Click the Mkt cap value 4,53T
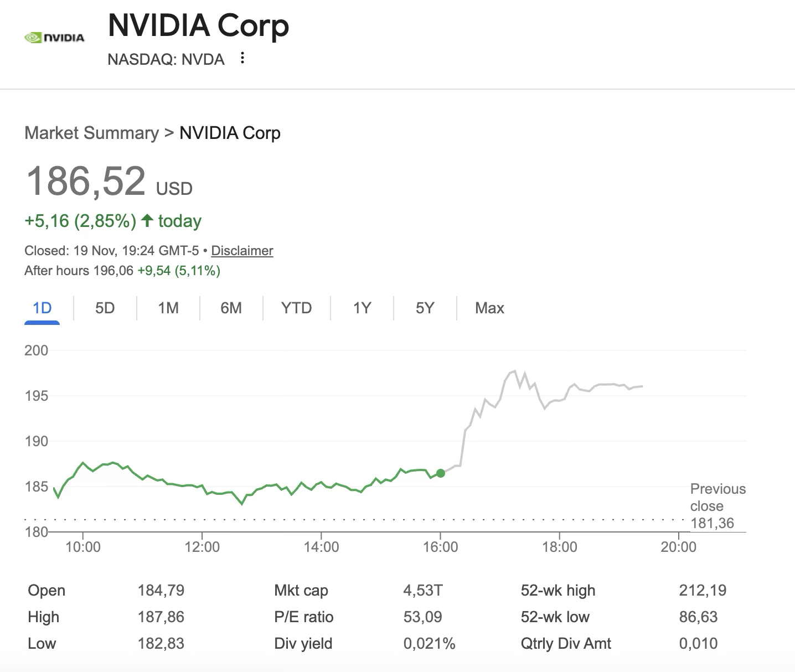 (x=422, y=590)
